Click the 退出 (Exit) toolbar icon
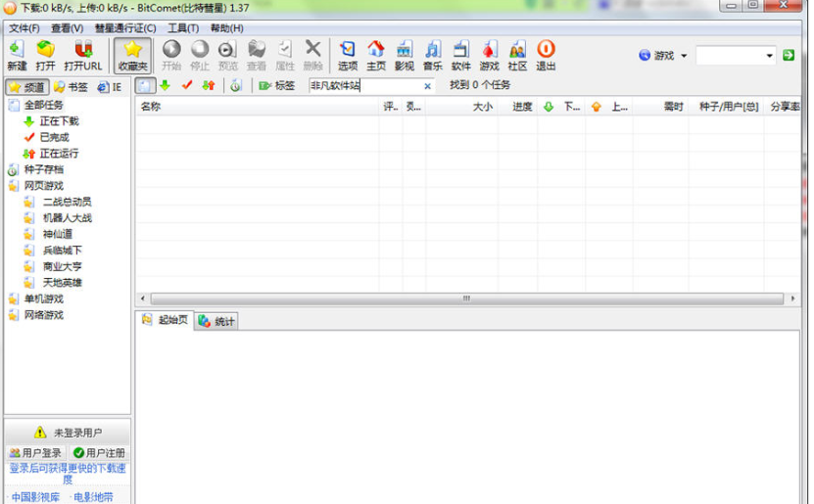Image resolution: width=814 pixels, height=504 pixels. pyautogui.click(x=546, y=56)
